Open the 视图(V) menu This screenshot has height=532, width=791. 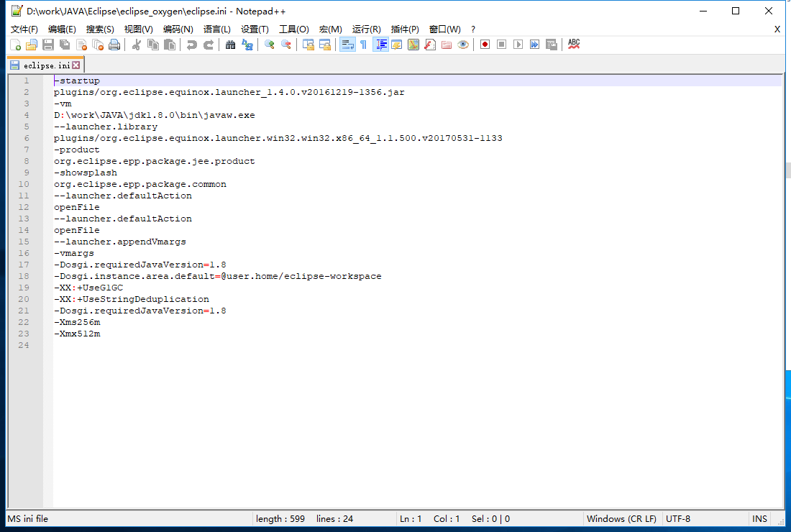(x=139, y=29)
